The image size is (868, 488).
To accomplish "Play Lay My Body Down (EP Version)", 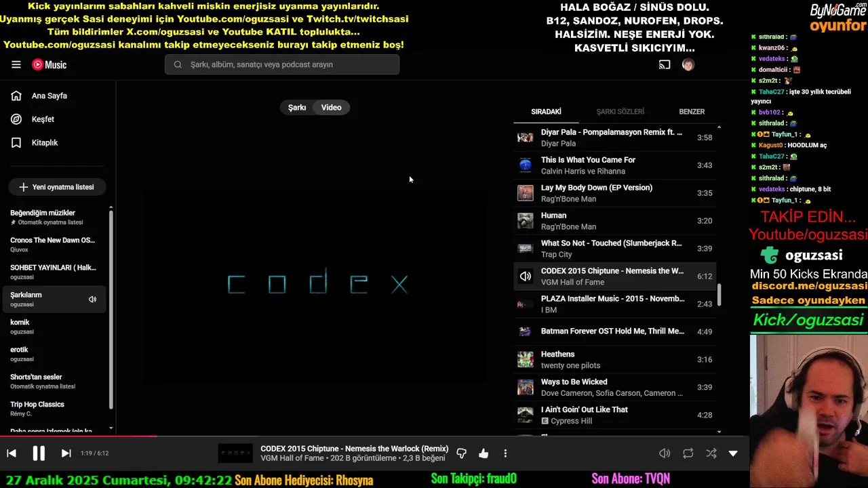I will [x=614, y=193].
